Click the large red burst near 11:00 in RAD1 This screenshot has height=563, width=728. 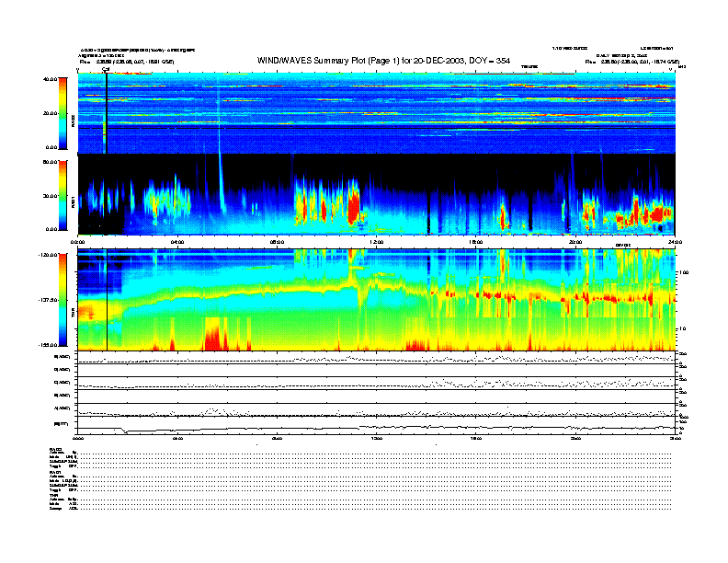pos(354,208)
